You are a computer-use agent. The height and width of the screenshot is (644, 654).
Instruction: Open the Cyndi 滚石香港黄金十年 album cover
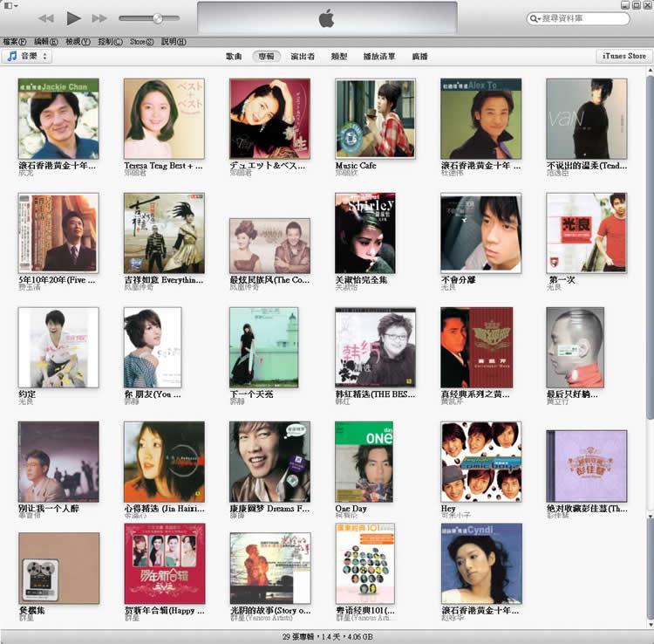481,564
